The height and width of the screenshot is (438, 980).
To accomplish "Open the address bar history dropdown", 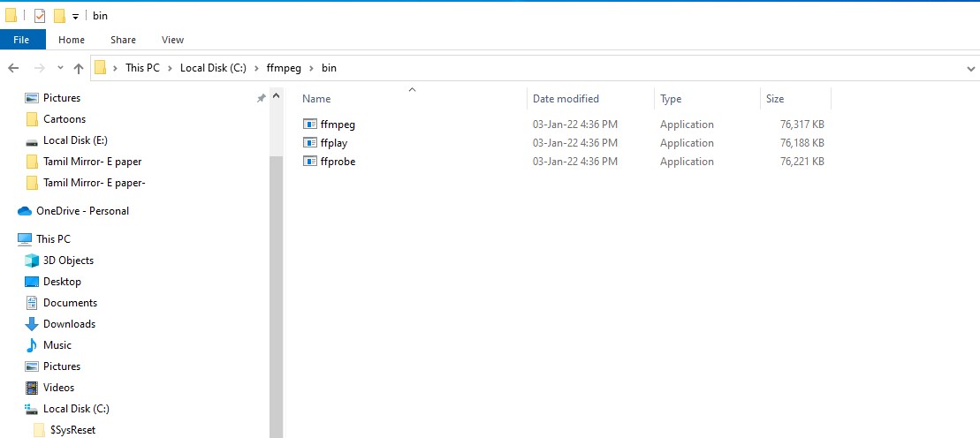I will pos(970,68).
